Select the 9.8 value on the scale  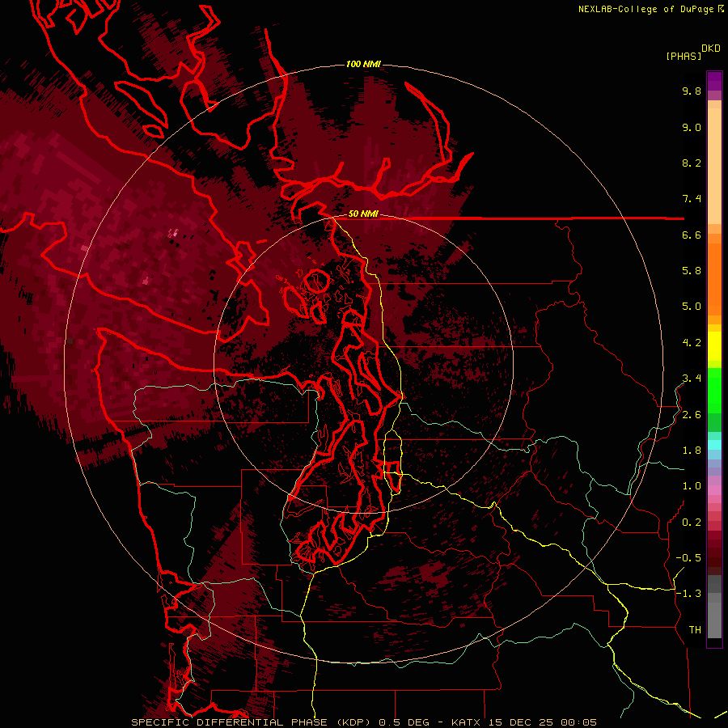pos(692,91)
